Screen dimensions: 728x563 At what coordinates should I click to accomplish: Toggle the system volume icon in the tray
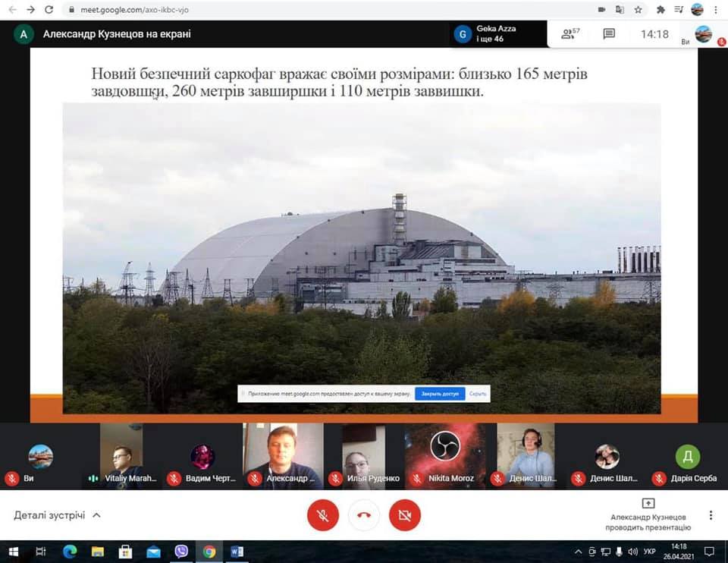coord(632,552)
